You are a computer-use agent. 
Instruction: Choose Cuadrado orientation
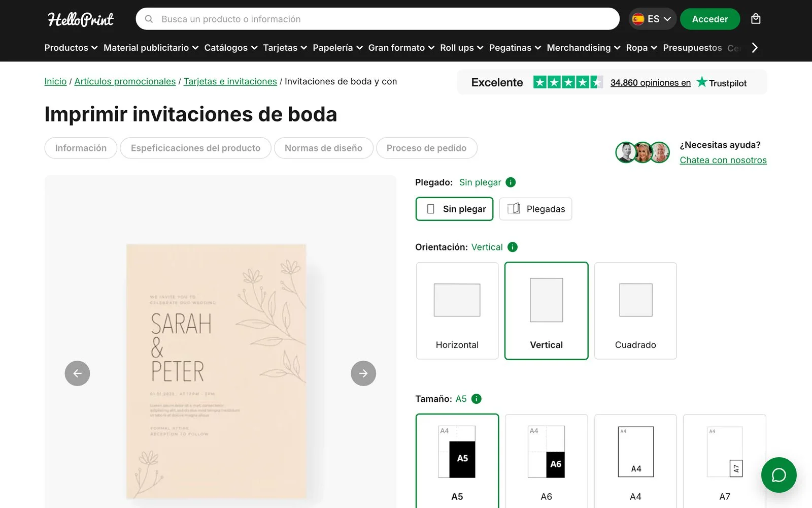coord(635,311)
